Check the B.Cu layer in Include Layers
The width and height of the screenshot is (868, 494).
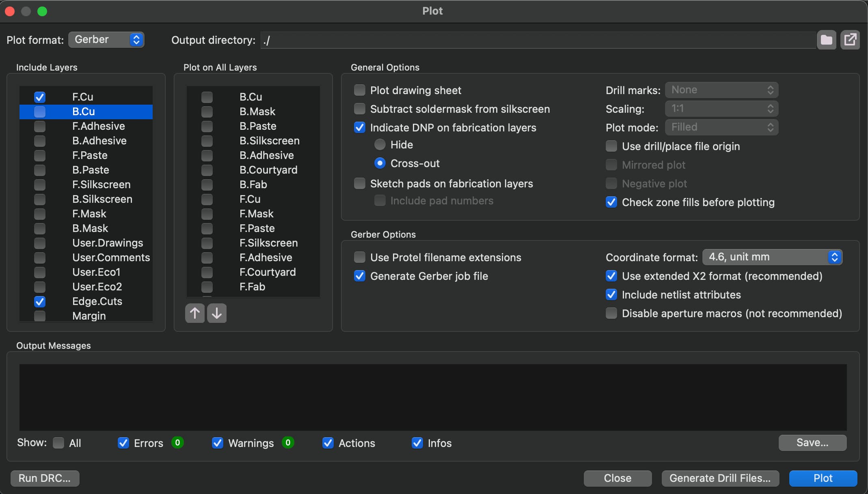(x=40, y=112)
